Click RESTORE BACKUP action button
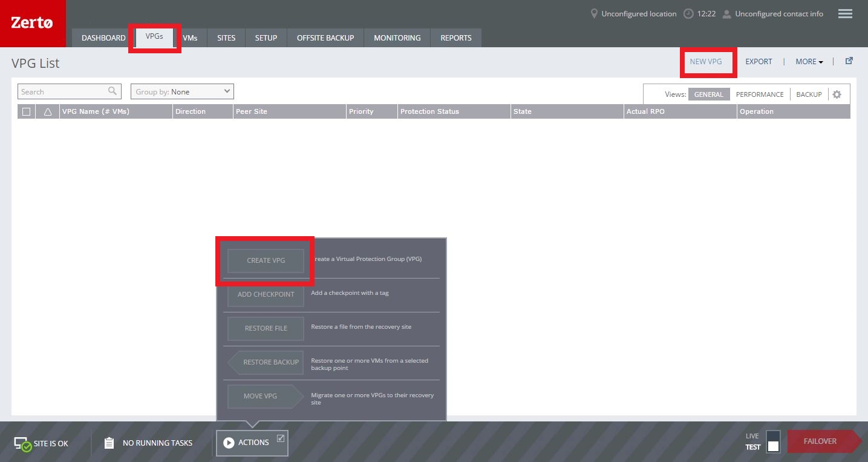Viewport: 868px width, 462px height. (266, 362)
